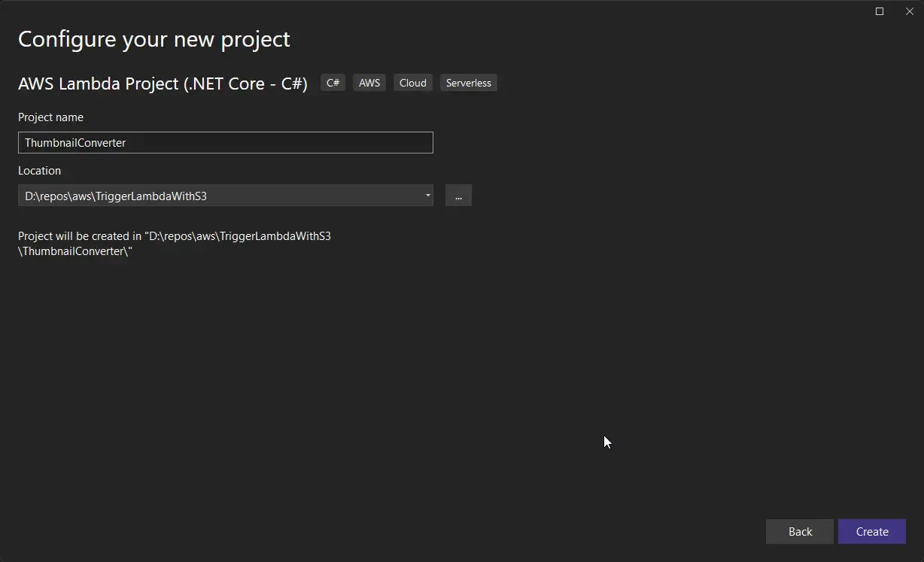
Task: Click inside the Project name field
Action: (x=226, y=142)
